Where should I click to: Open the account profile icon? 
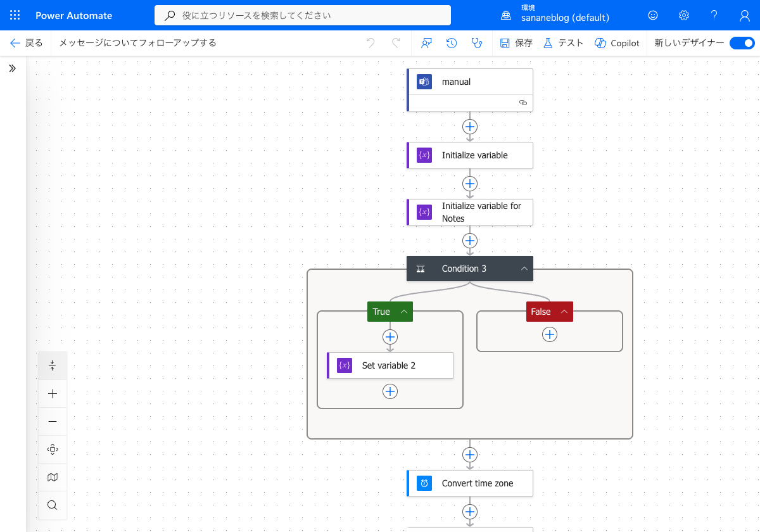pyautogui.click(x=745, y=15)
